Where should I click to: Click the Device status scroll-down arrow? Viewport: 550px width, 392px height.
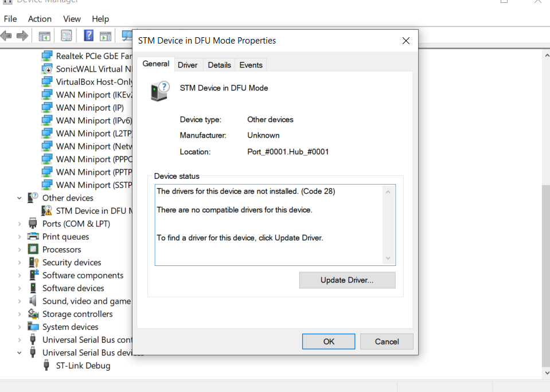pos(388,258)
